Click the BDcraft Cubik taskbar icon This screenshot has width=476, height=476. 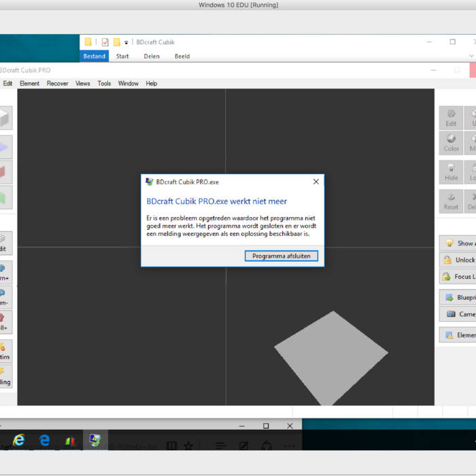click(95, 439)
